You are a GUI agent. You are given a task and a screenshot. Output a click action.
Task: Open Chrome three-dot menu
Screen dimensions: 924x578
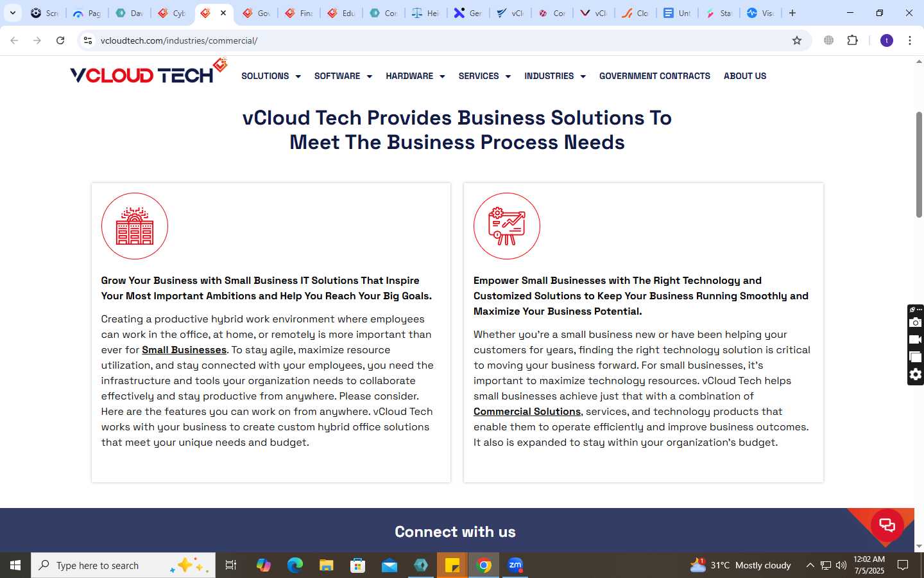[910, 40]
